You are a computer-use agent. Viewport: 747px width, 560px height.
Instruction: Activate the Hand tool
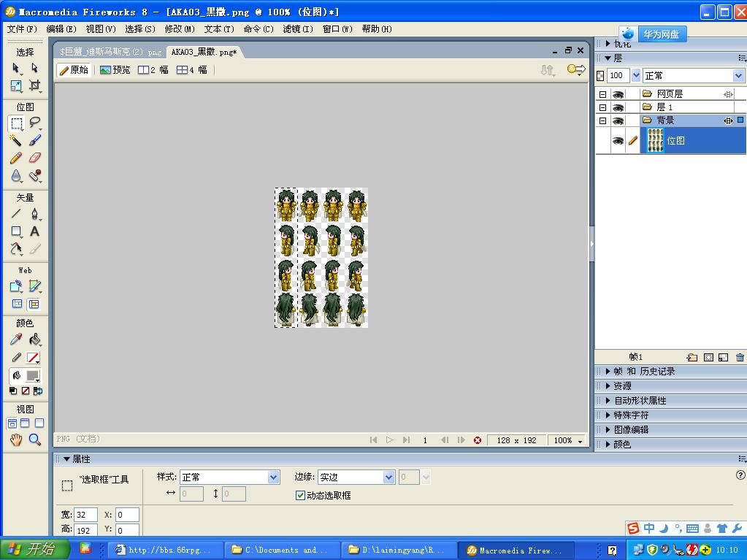click(x=16, y=440)
